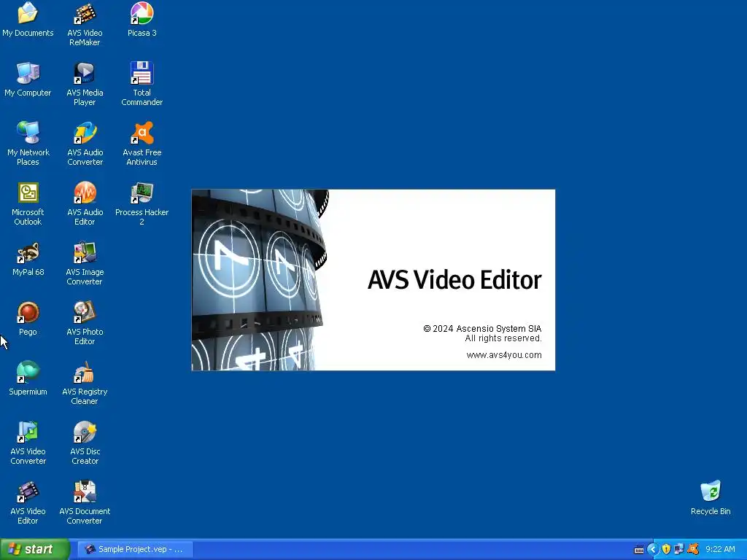The image size is (747, 560).
Task: Select the AVS Audio Converter shortcut
Action: click(x=85, y=144)
